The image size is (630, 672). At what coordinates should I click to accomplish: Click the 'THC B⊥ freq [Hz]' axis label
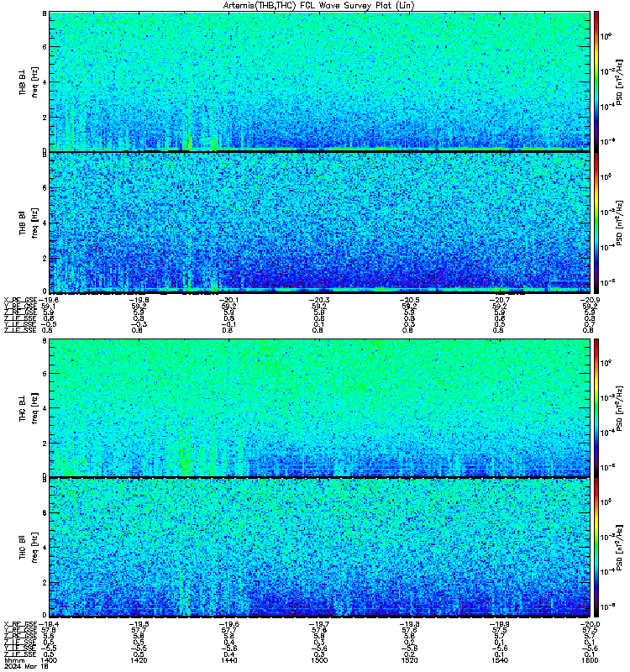pyautogui.click(x=29, y=407)
